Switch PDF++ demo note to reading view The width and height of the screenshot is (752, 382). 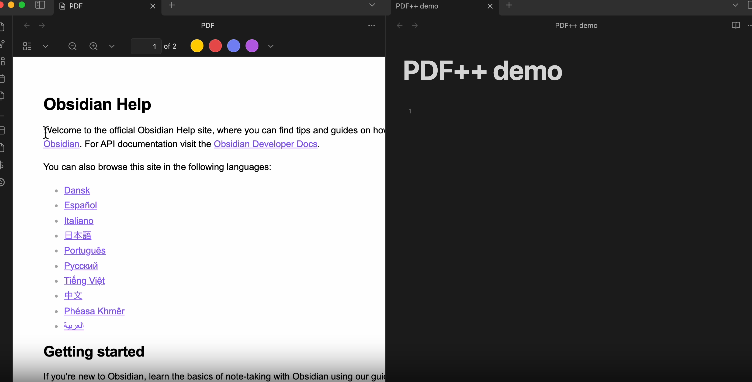click(x=736, y=25)
